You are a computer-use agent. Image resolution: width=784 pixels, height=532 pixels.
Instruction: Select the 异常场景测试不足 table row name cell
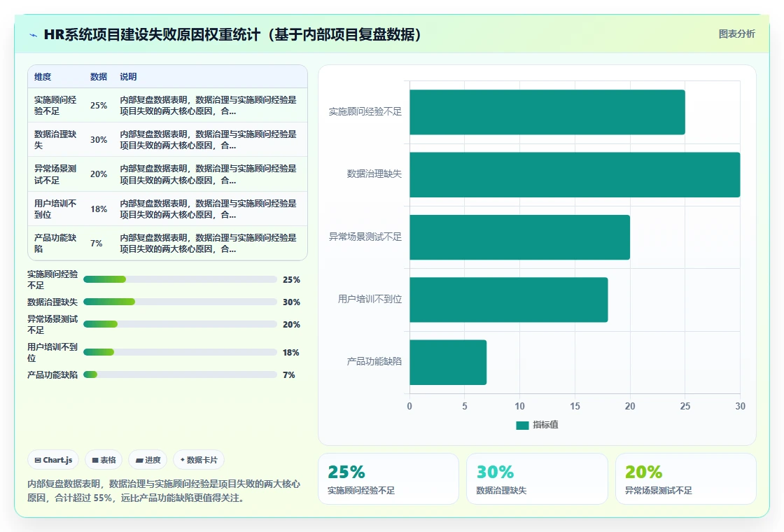55,174
